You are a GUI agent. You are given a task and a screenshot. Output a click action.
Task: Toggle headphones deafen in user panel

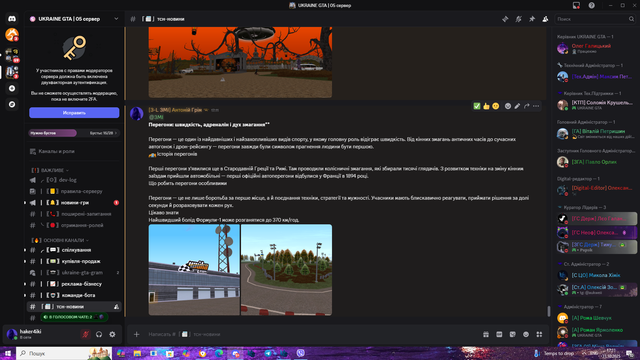pyautogui.click(x=99, y=334)
